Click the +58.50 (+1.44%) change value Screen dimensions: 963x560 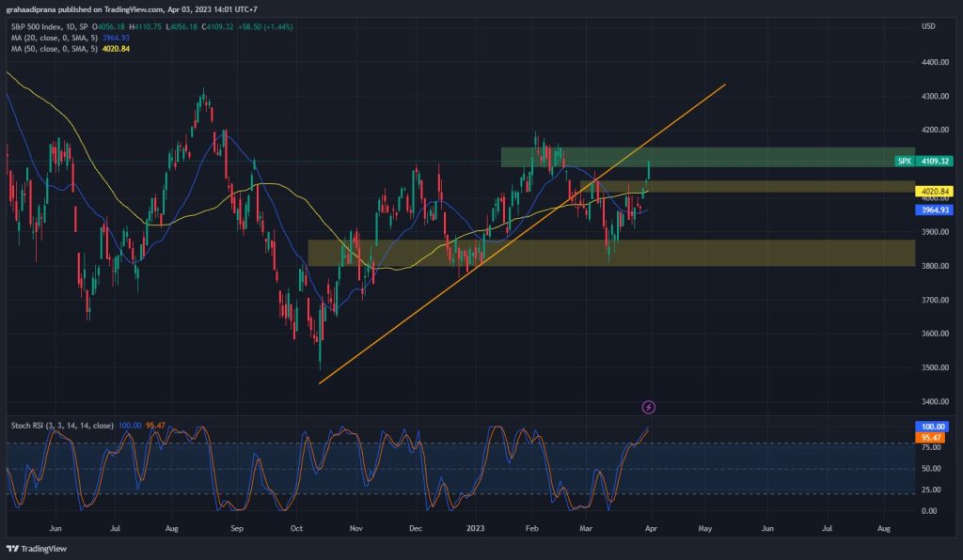pyautogui.click(x=265, y=27)
